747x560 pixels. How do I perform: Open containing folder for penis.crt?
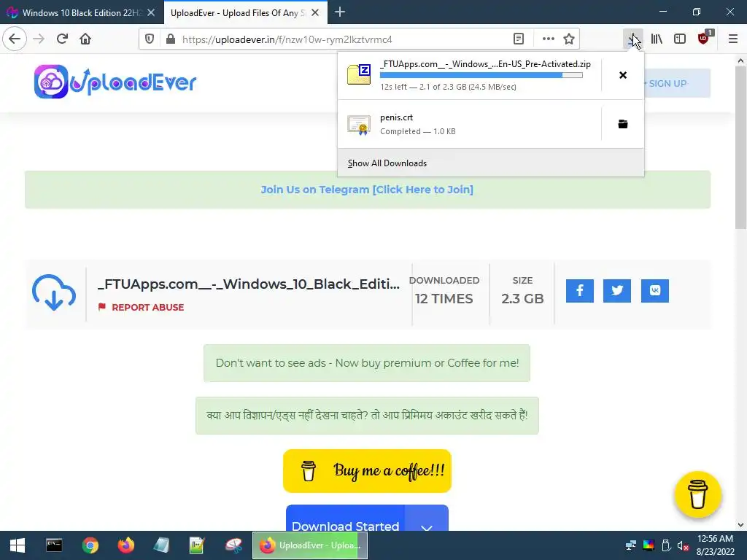623,124
